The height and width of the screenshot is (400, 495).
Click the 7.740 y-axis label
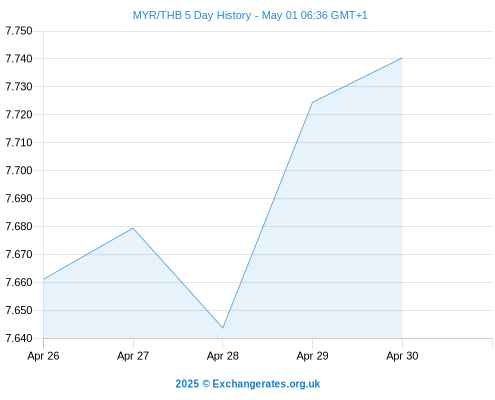pyautogui.click(x=19, y=59)
